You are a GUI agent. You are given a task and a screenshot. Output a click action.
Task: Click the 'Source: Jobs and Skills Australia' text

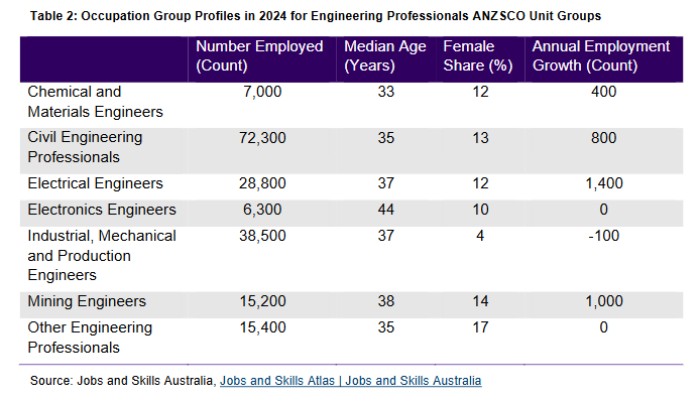coord(122,381)
